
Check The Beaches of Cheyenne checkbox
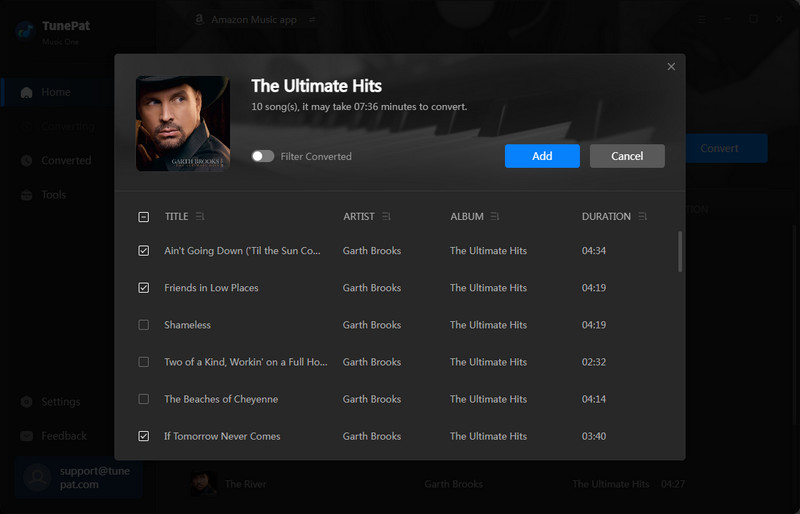pyautogui.click(x=144, y=399)
